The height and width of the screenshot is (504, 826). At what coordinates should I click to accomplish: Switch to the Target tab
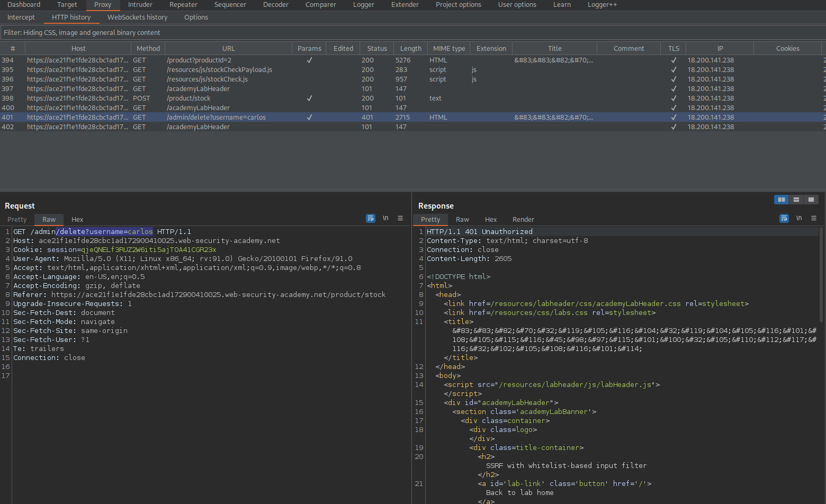67,5
